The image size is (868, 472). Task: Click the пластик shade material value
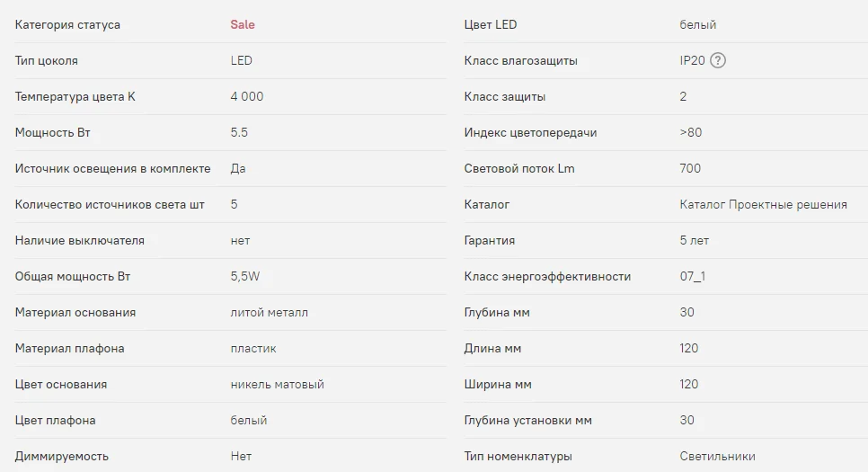[x=253, y=349]
